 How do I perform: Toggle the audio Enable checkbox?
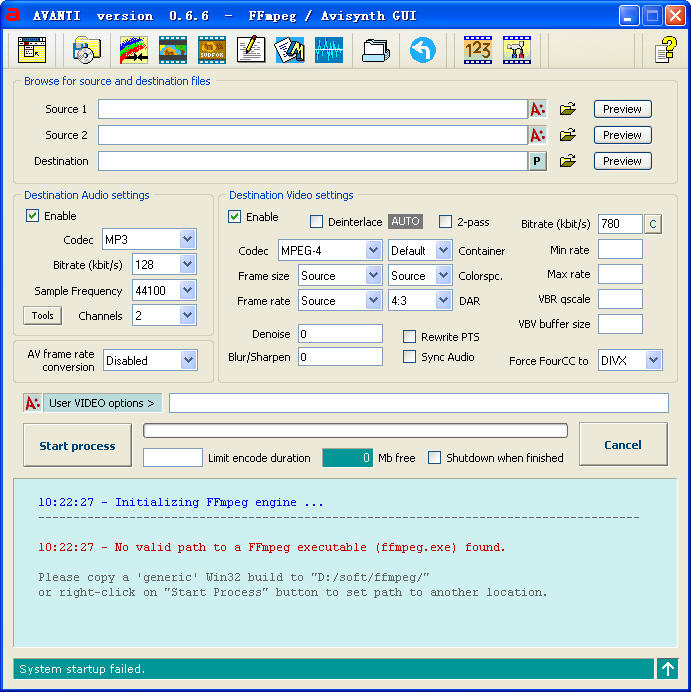pos(32,216)
